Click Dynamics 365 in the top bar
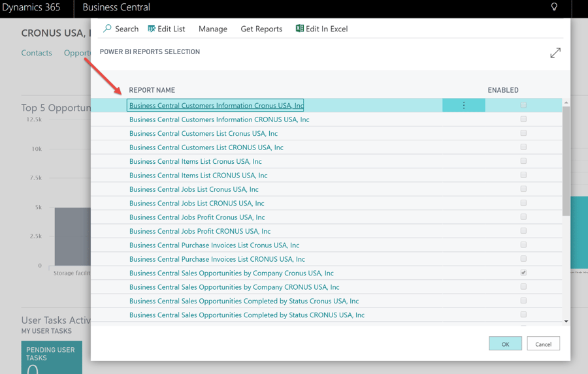Viewport: 588px width, 374px height. tap(31, 7)
